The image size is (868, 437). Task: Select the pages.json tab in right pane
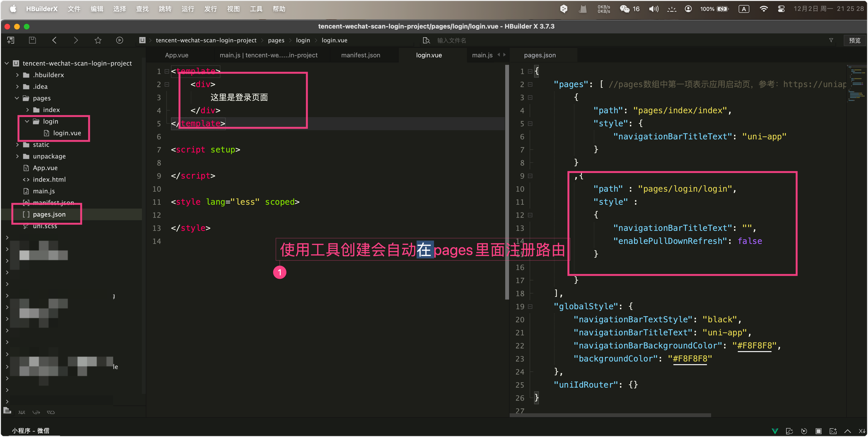[x=540, y=55]
